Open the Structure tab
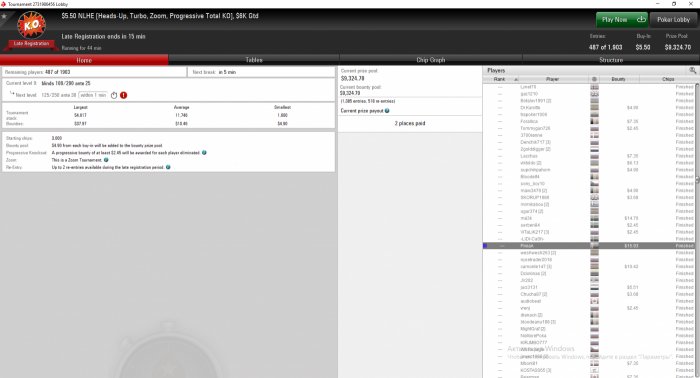This screenshot has width=700, height=378. click(611, 60)
